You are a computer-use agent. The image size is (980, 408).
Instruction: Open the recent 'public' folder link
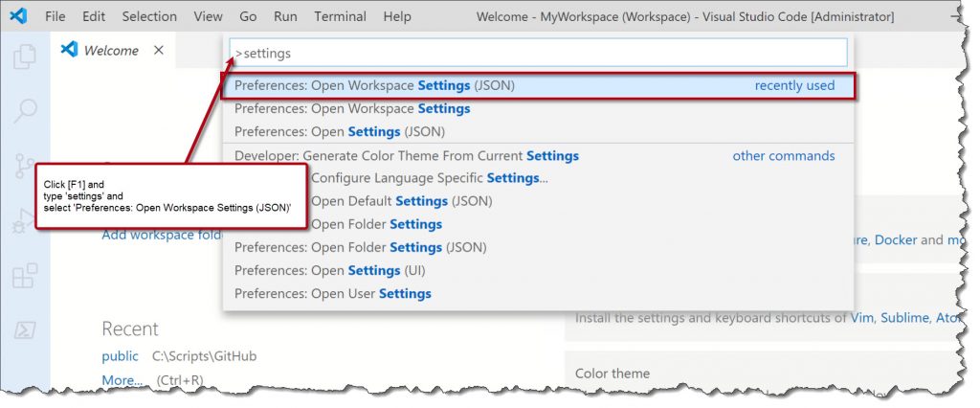click(x=120, y=356)
